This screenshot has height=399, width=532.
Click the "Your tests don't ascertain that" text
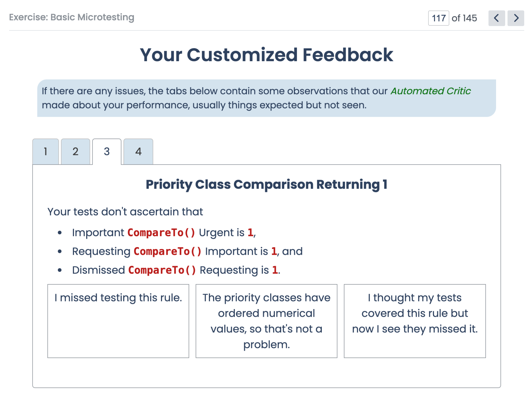click(125, 212)
